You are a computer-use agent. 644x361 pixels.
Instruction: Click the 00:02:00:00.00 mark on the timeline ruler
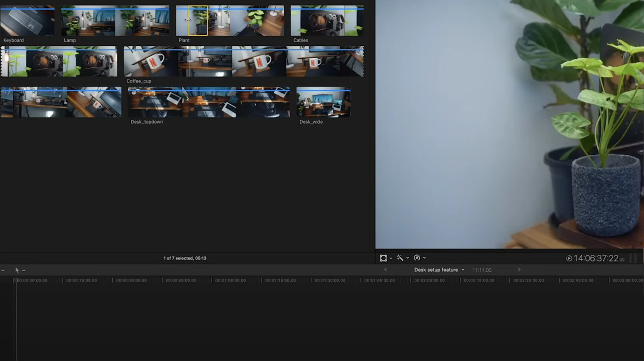click(429, 280)
